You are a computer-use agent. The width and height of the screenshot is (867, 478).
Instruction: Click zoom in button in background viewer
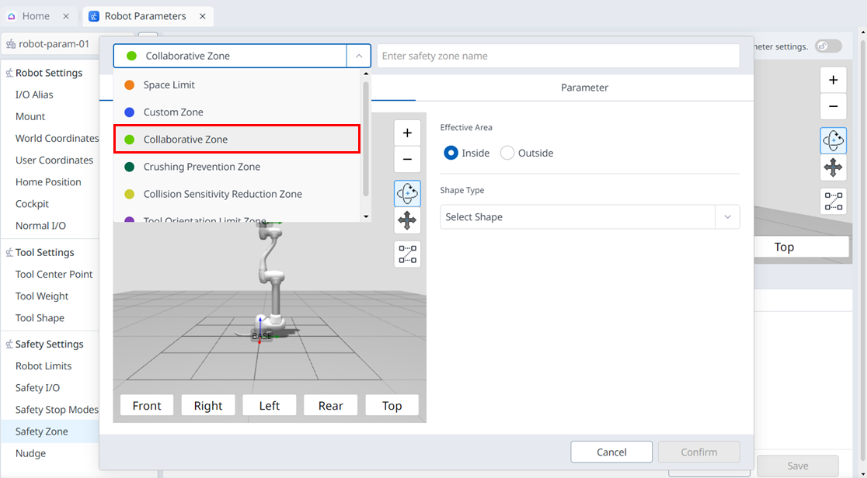pos(833,80)
